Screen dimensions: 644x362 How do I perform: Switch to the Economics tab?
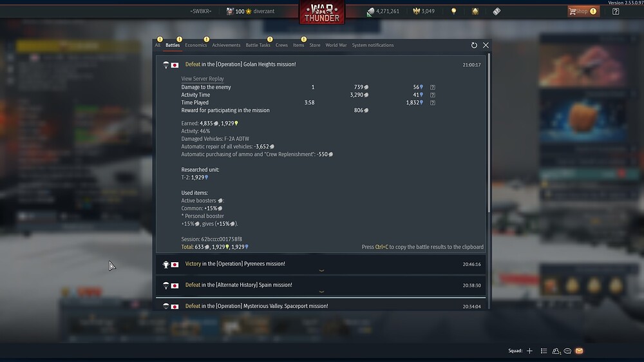[x=196, y=45]
